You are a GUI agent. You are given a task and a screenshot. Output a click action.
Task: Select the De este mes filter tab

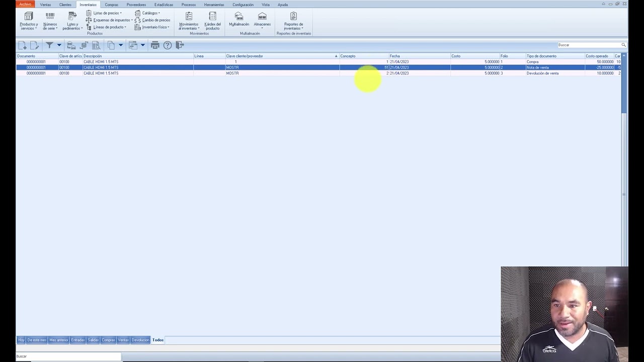(37, 340)
